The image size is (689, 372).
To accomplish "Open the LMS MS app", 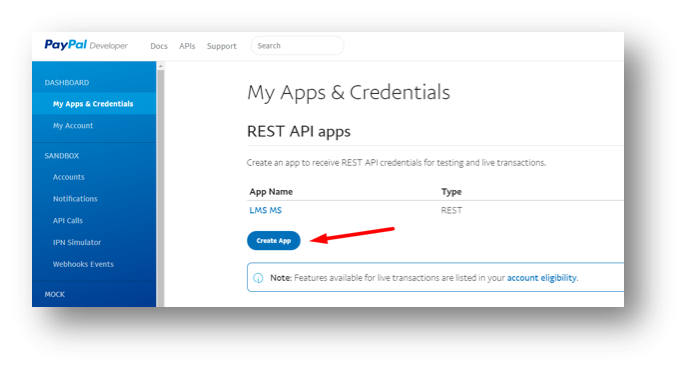I will pos(265,210).
